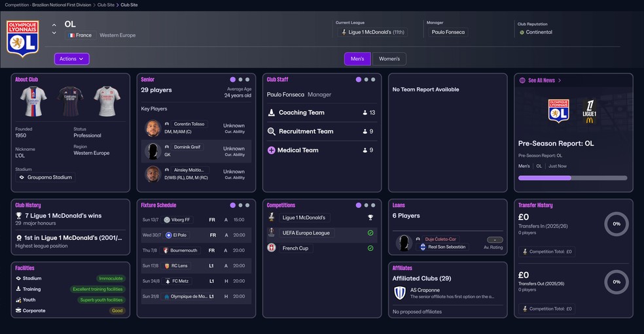This screenshot has height=334, width=644.
Task: Open Dominik Greif player name
Action: point(187,147)
